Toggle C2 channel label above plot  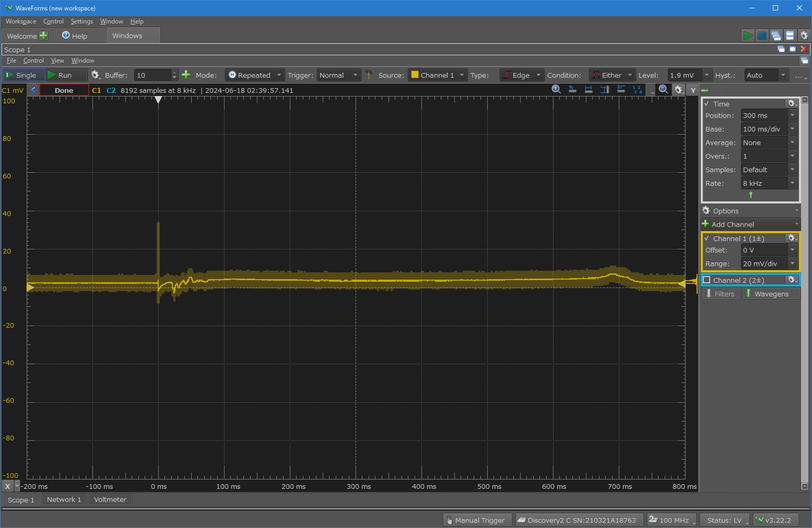click(x=111, y=90)
